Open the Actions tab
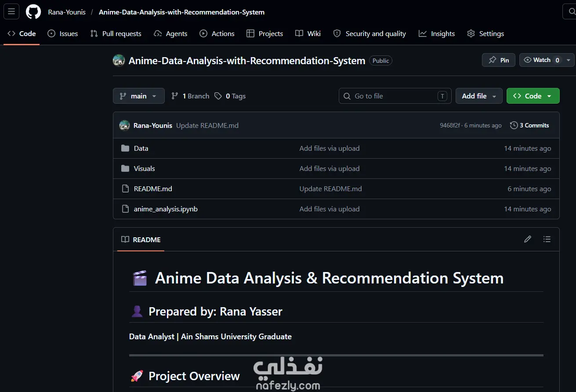 pos(217,33)
